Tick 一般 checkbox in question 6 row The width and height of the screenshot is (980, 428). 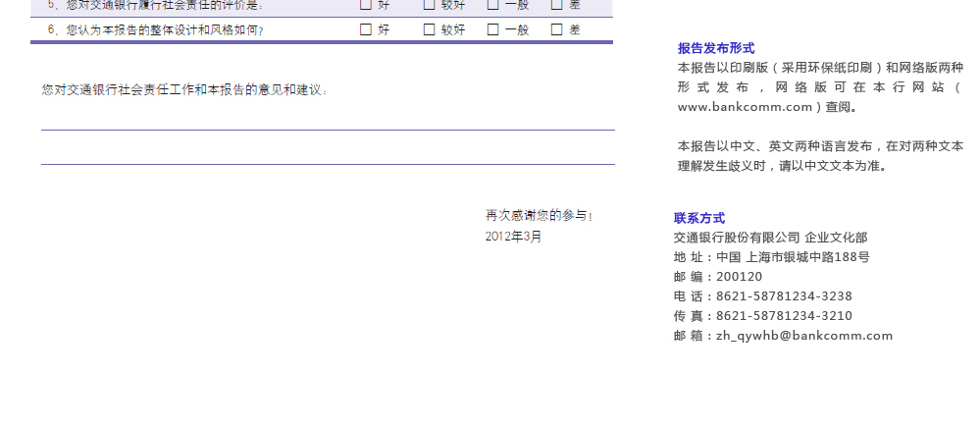point(493,29)
